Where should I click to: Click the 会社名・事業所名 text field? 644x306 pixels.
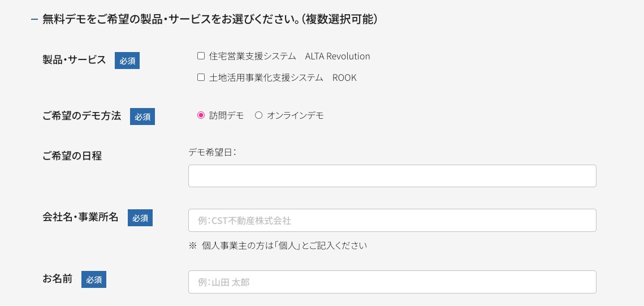[x=392, y=220]
